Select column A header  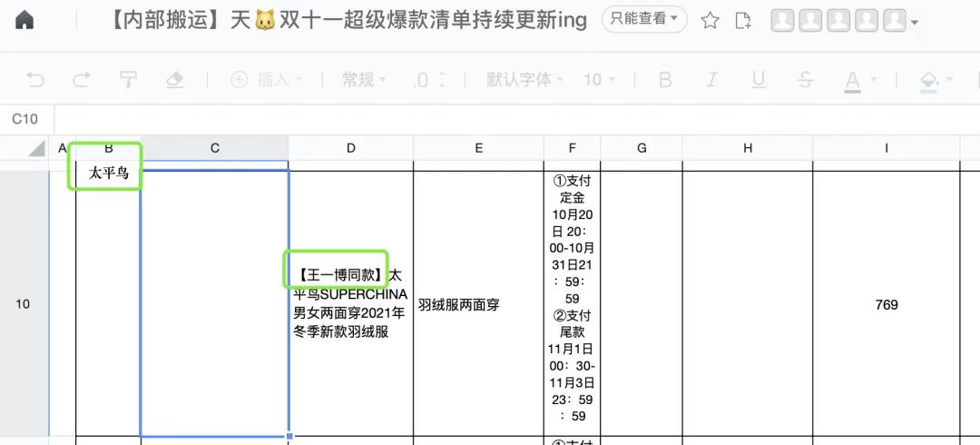point(62,148)
